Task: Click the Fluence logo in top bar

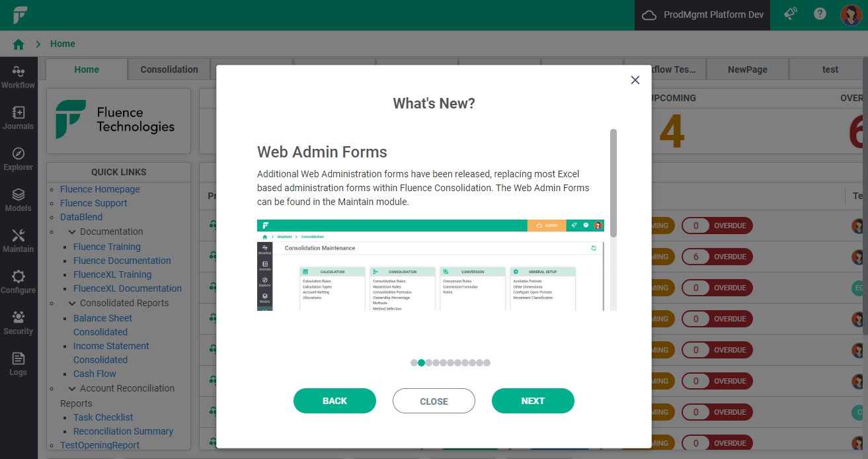Action: [20, 15]
